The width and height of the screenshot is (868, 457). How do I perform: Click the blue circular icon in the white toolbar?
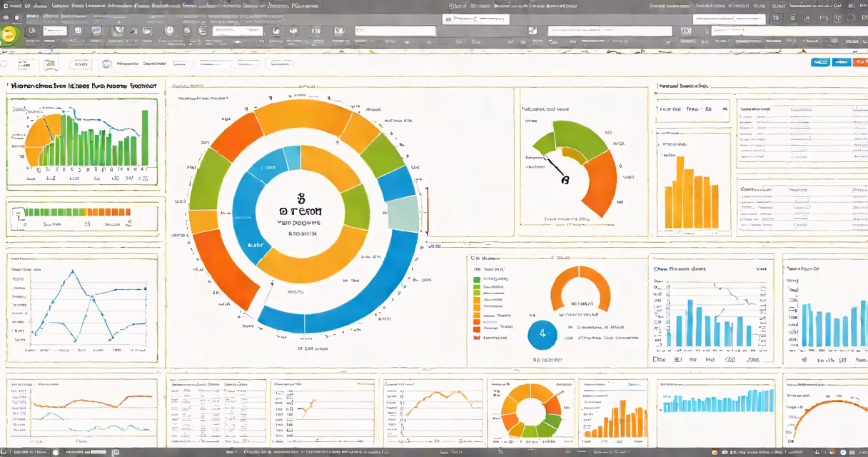pyautogui.click(x=107, y=64)
